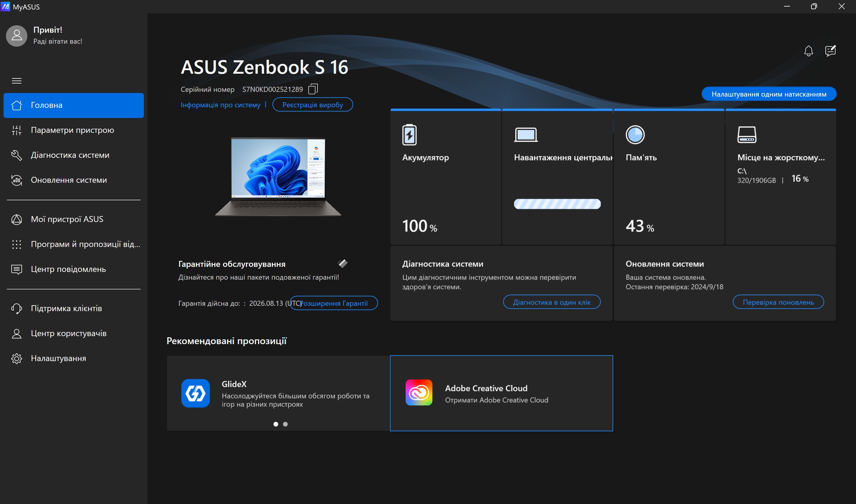Open Мої пристрої ASUS
This screenshot has width=856, height=504.
(x=74, y=219)
